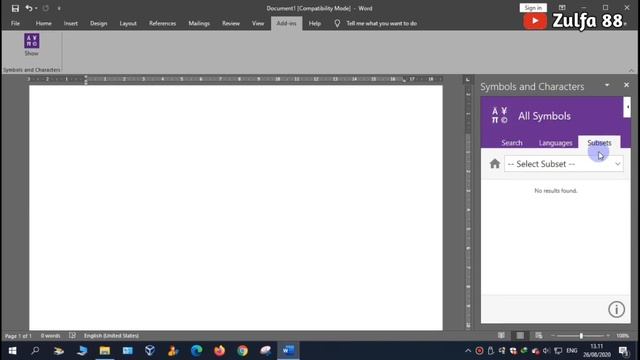Click the tab selector at ruler corner

click(468, 79)
